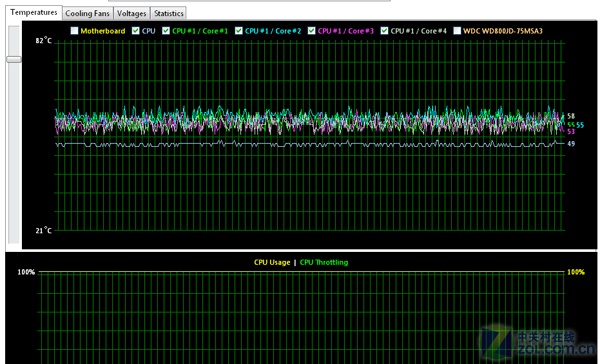600x364 pixels.
Task: Open the Voltages tab
Action: point(131,13)
